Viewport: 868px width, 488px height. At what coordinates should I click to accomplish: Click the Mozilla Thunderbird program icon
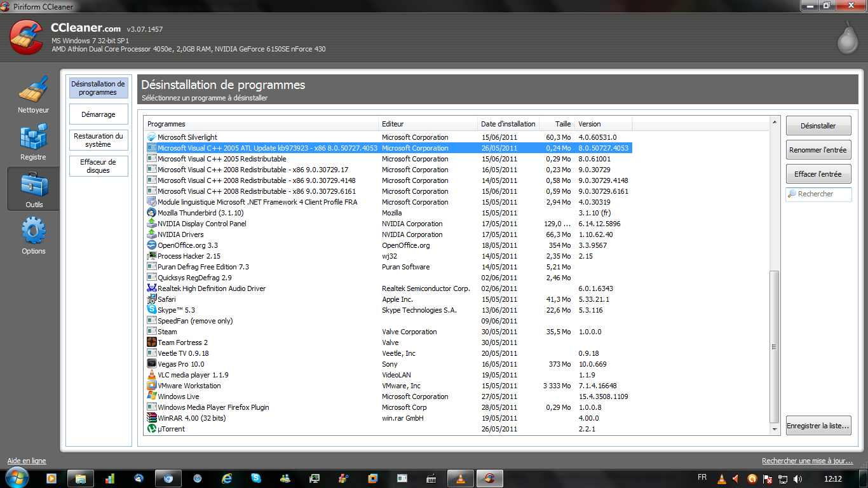tap(152, 213)
